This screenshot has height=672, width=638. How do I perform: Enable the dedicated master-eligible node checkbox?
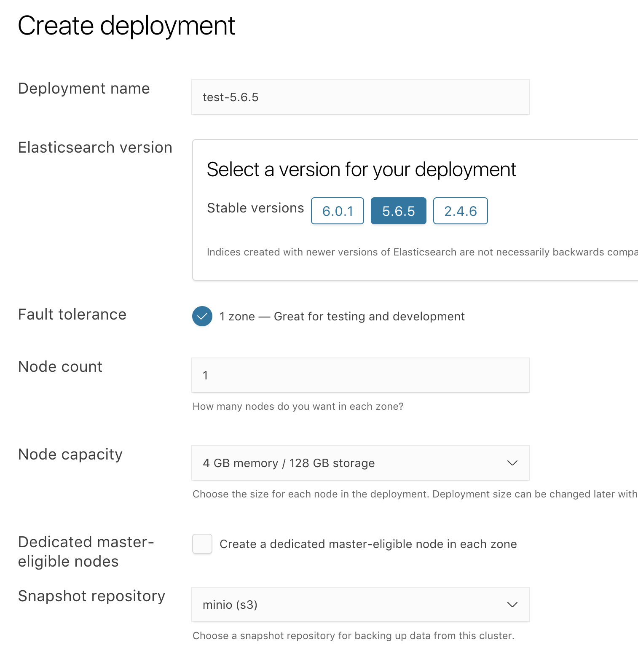[202, 544]
